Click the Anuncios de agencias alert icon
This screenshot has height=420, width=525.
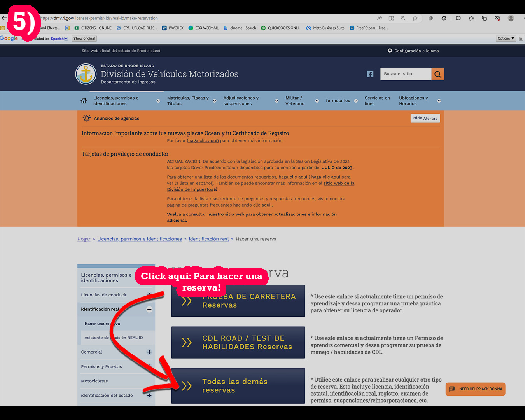pos(87,118)
